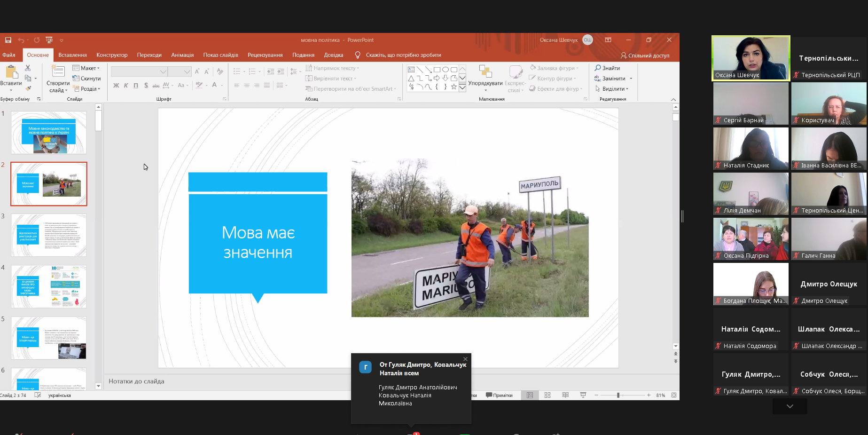Screen dimensions: 868x435
Task: Click the decrease font size icon
Action: 207,71
